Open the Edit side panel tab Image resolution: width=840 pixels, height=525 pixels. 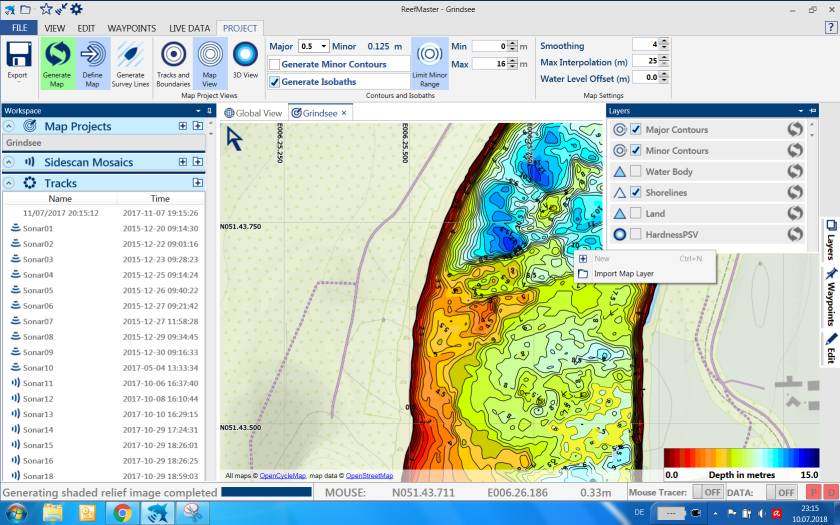[x=830, y=349]
